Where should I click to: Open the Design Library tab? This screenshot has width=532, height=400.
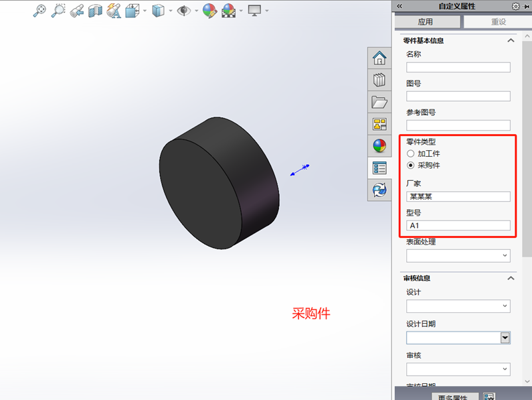(379, 80)
